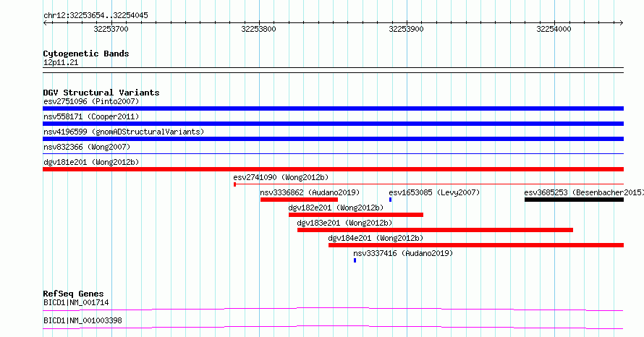
Task: Click the BICD1|NM_001003398 gene label
Action: point(82,320)
